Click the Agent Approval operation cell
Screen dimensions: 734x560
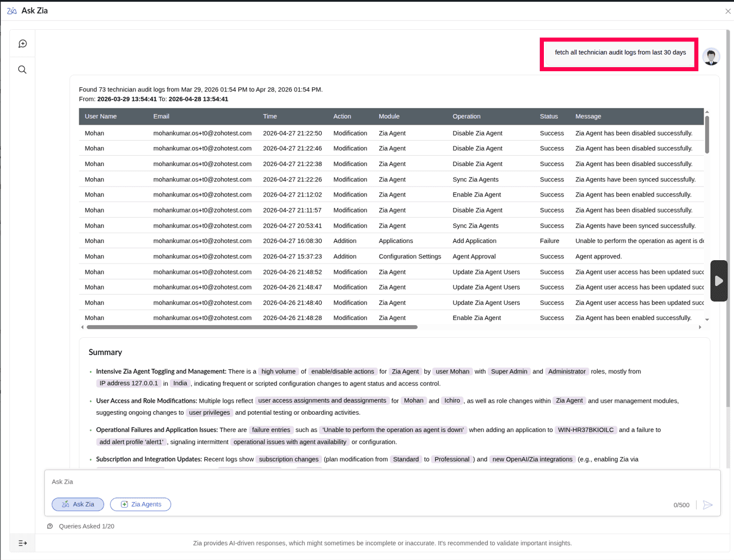click(474, 256)
